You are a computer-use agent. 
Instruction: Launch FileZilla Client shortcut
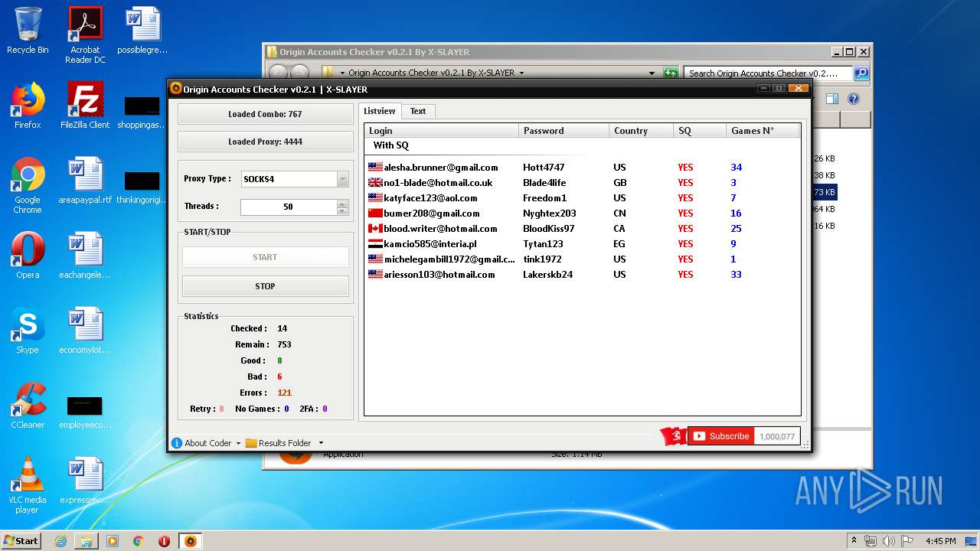click(85, 106)
